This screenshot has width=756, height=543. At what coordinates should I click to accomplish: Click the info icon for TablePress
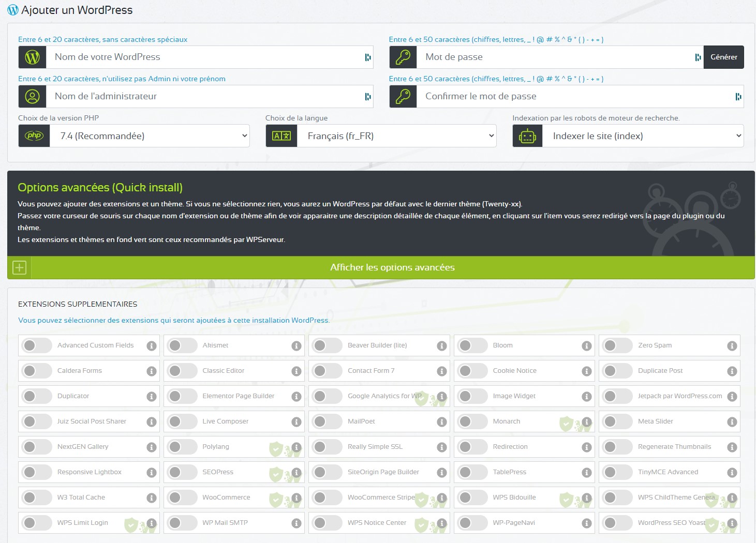click(x=586, y=472)
